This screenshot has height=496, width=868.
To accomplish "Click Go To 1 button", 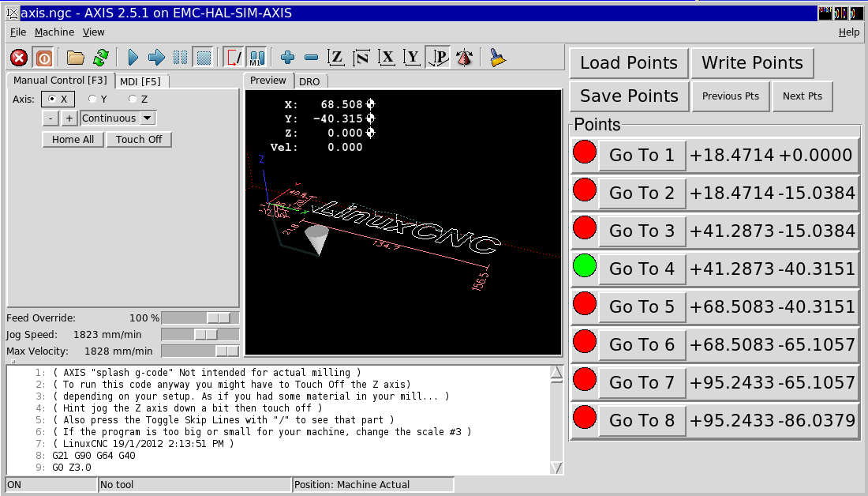I will tap(642, 155).
